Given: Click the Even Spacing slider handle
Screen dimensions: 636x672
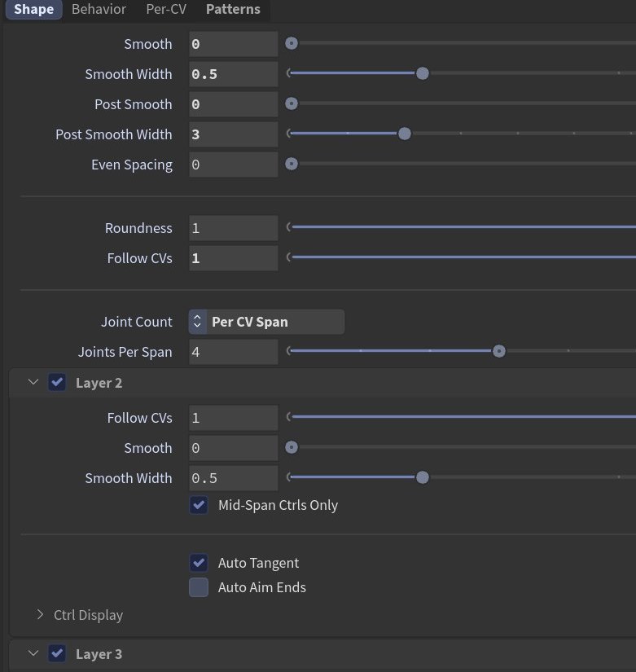Looking at the screenshot, I should 292,164.
